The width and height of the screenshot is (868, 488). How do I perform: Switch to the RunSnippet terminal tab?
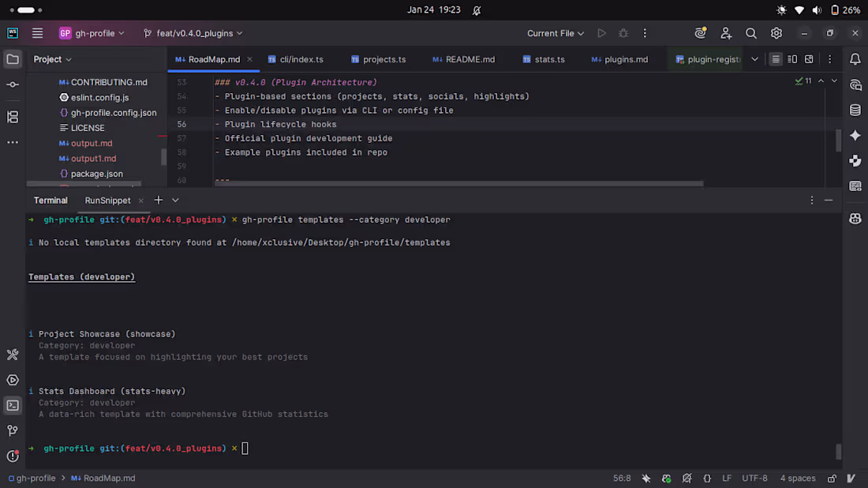point(109,201)
